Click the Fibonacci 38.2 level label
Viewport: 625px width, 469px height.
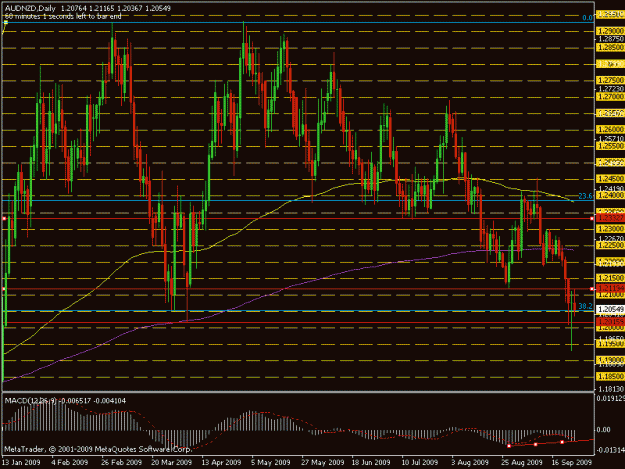(585, 306)
